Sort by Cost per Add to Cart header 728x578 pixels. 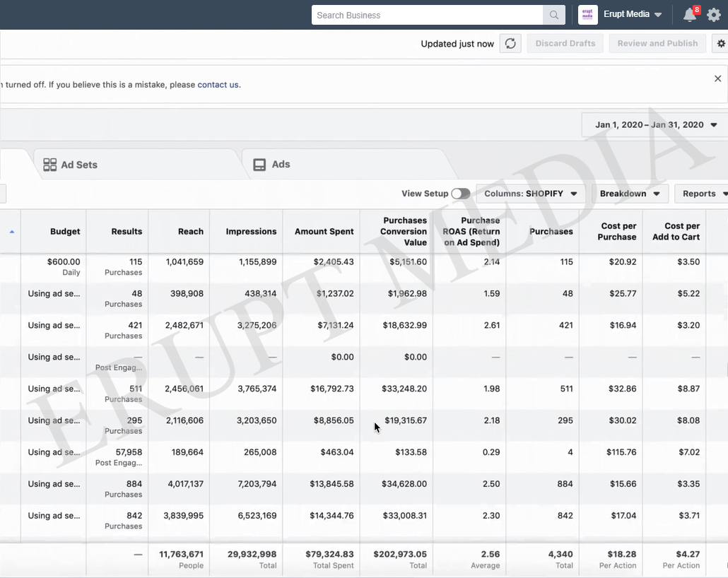tap(676, 231)
